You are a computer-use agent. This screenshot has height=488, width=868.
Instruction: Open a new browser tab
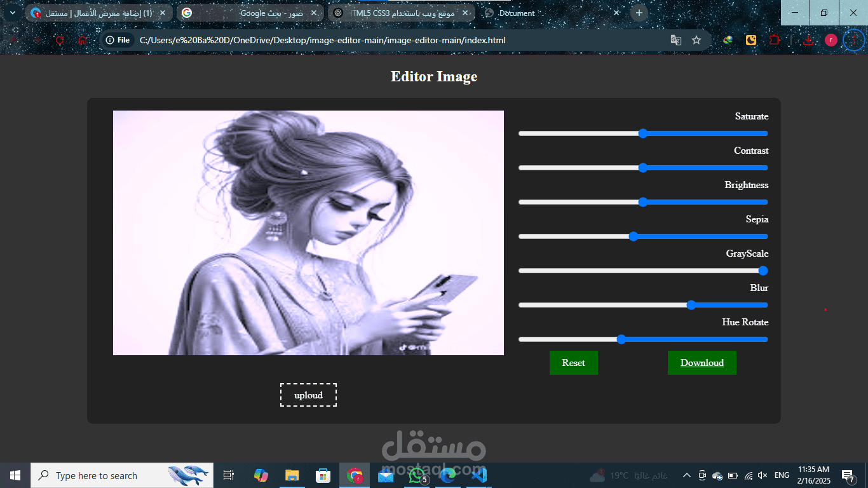click(x=639, y=13)
